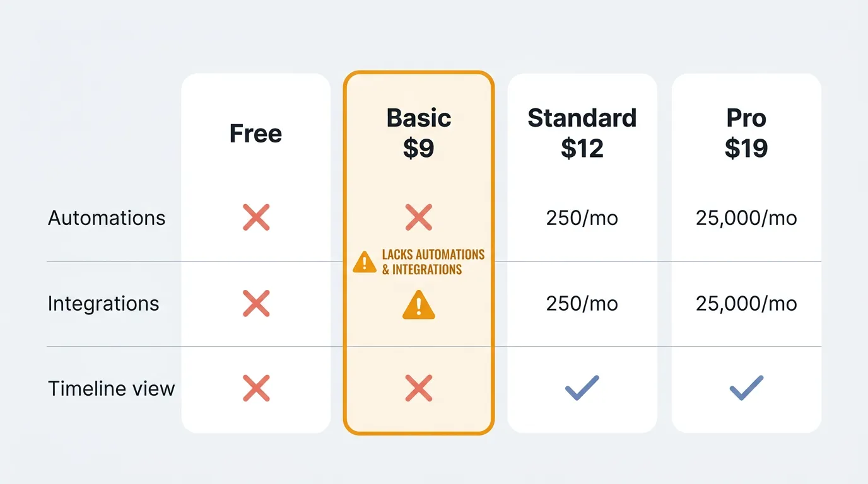This screenshot has height=484, width=868.
Task: Click the Integrations row label
Action: pos(103,304)
